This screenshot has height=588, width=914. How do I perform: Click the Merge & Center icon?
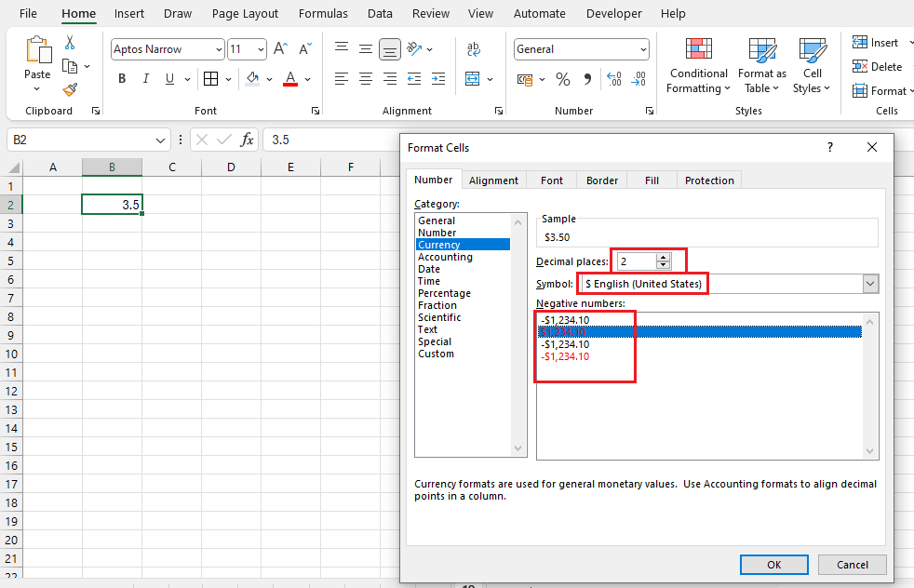473,79
